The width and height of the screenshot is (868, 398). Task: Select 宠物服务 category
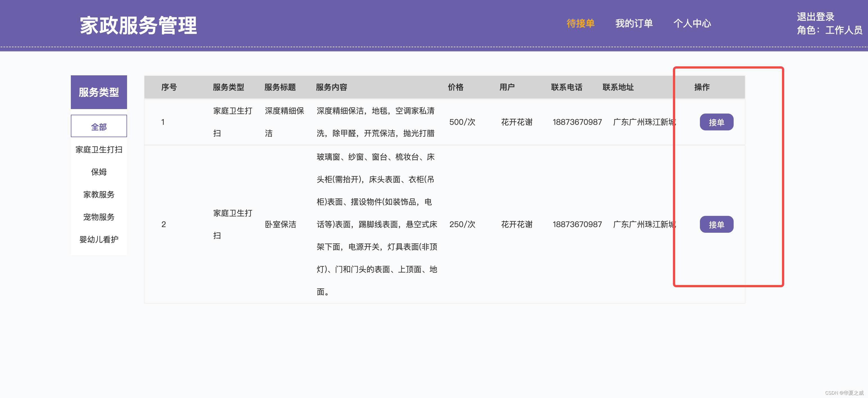[99, 217]
